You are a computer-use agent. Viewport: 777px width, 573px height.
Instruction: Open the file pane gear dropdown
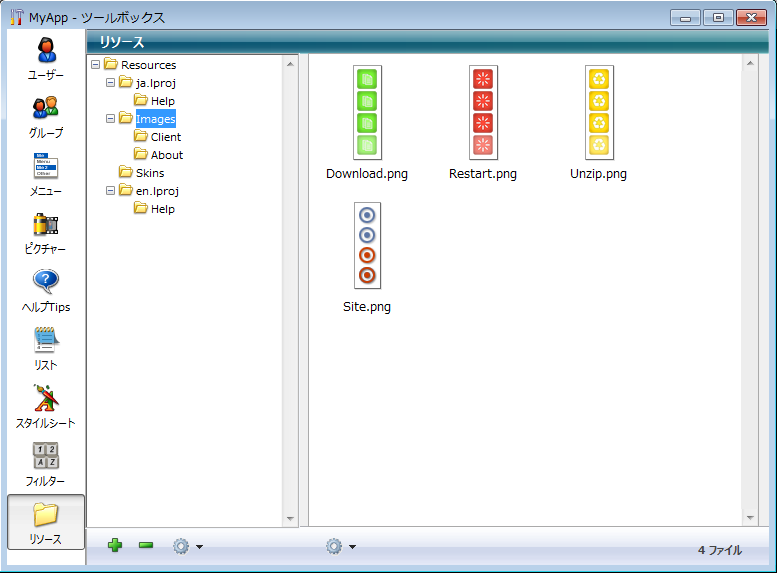340,546
